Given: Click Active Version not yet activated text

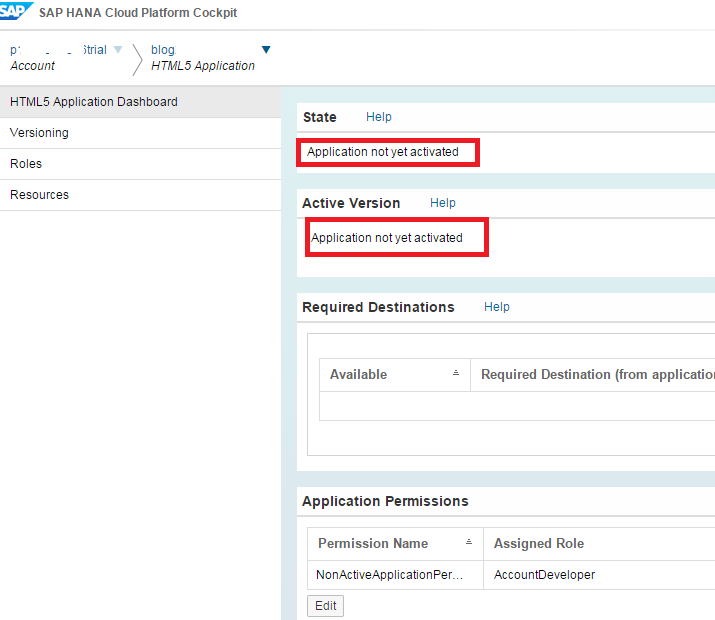Looking at the screenshot, I should click(x=387, y=238).
